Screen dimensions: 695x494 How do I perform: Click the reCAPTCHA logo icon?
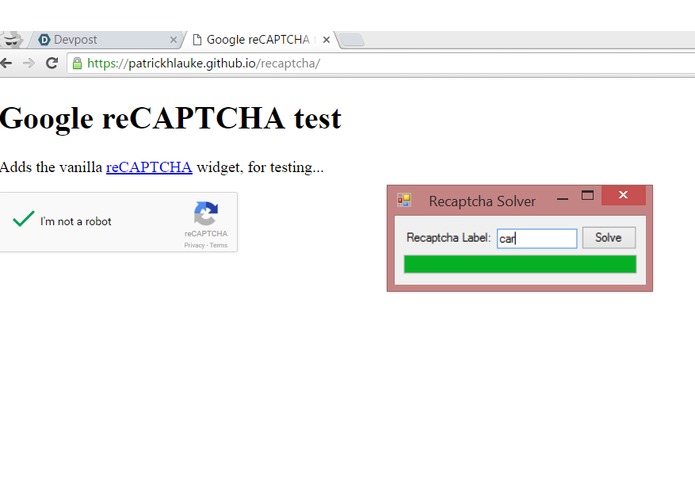click(206, 214)
